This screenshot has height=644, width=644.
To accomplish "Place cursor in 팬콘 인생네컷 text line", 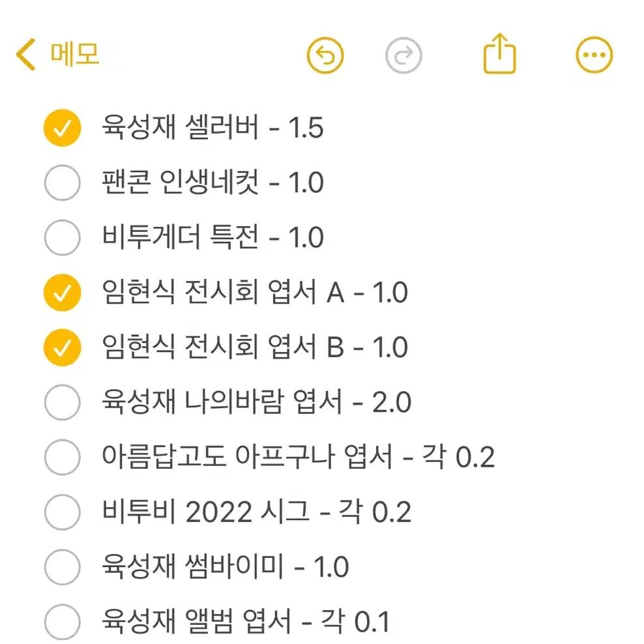I will (x=212, y=183).
